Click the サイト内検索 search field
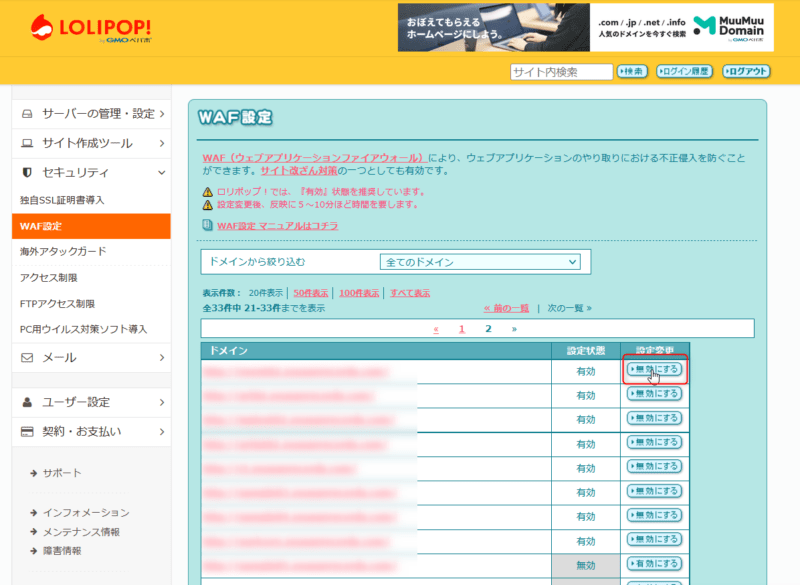This screenshot has height=585, width=800. coord(560,72)
